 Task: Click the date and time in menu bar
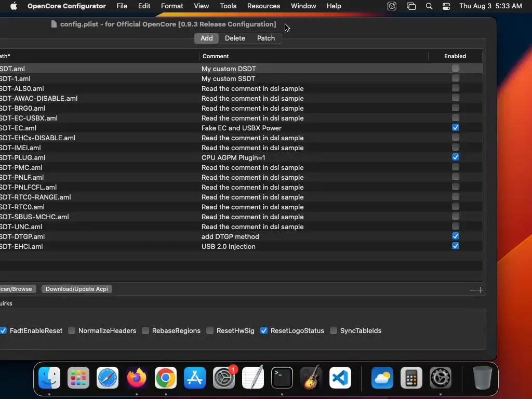tap(490, 6)
